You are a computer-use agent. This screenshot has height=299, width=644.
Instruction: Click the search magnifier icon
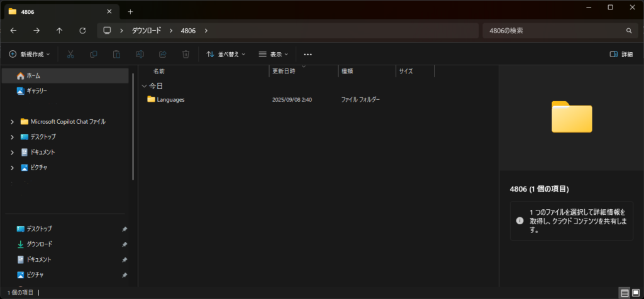pos(628,31)
